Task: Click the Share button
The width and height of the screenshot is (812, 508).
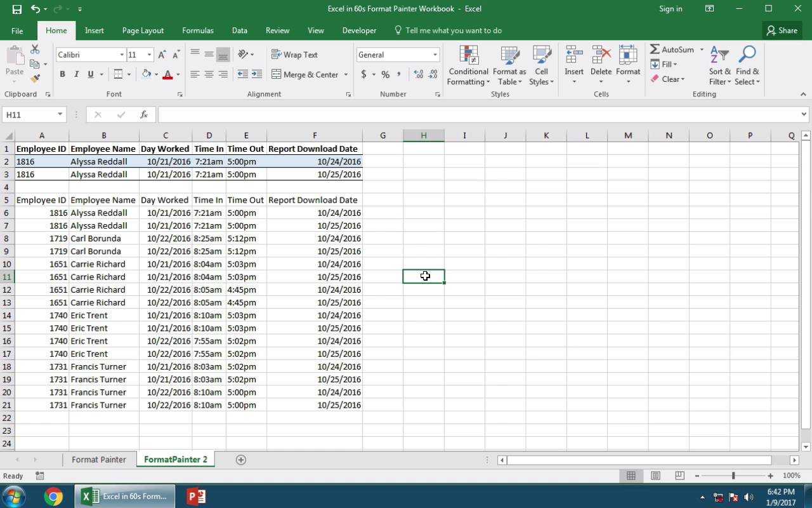Action: (781, 30)
